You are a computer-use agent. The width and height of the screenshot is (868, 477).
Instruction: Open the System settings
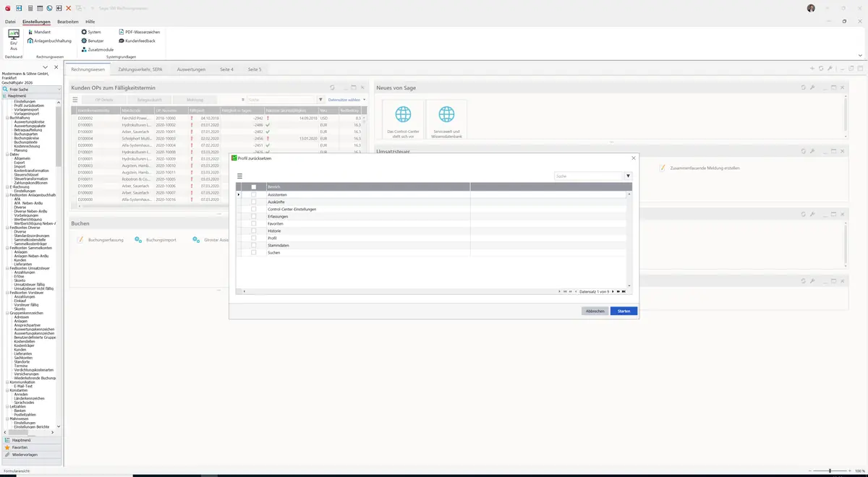[x=91, y=32]
